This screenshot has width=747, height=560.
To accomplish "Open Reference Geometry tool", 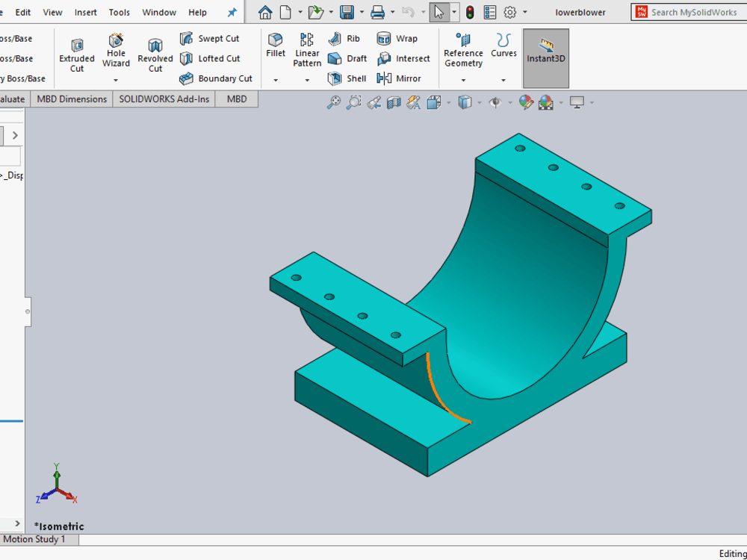I will click(x=463, y=51).
